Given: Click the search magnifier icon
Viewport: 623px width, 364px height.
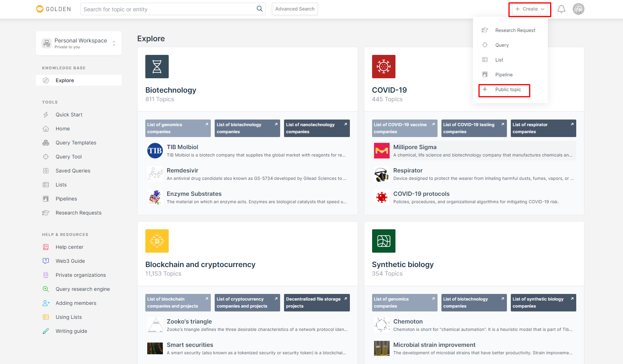Looking at the screenshot, I should click(x=259, y=9).
